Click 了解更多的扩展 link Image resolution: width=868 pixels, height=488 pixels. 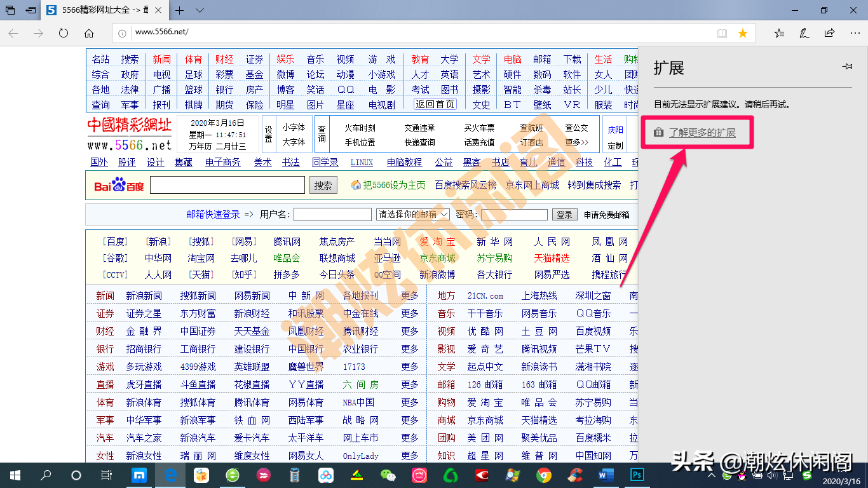pyautogui.click(x=702, y=133)
